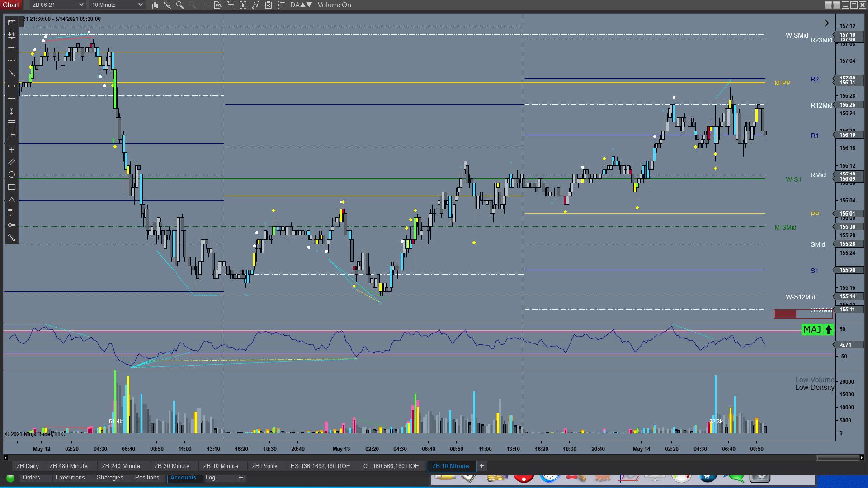Select the risk-reward up/down arrows tool
The width and height of the screenshot is (868, 488).
12,35
